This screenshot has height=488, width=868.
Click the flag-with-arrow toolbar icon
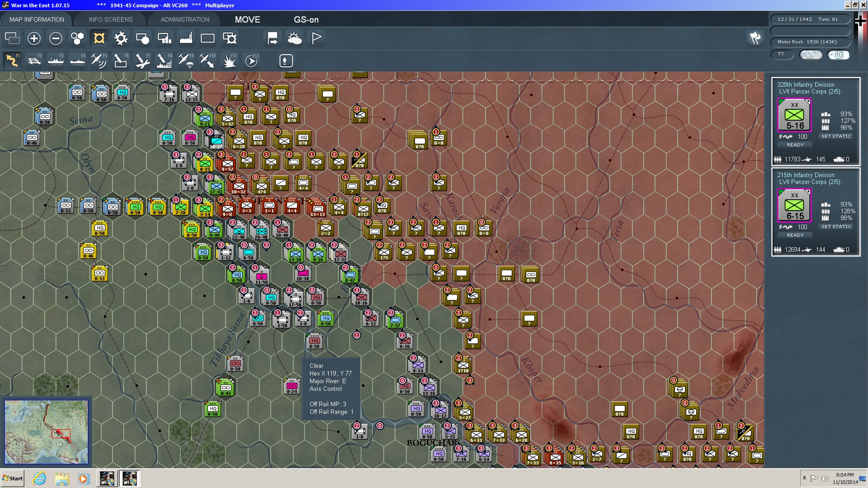coord(273,38)
